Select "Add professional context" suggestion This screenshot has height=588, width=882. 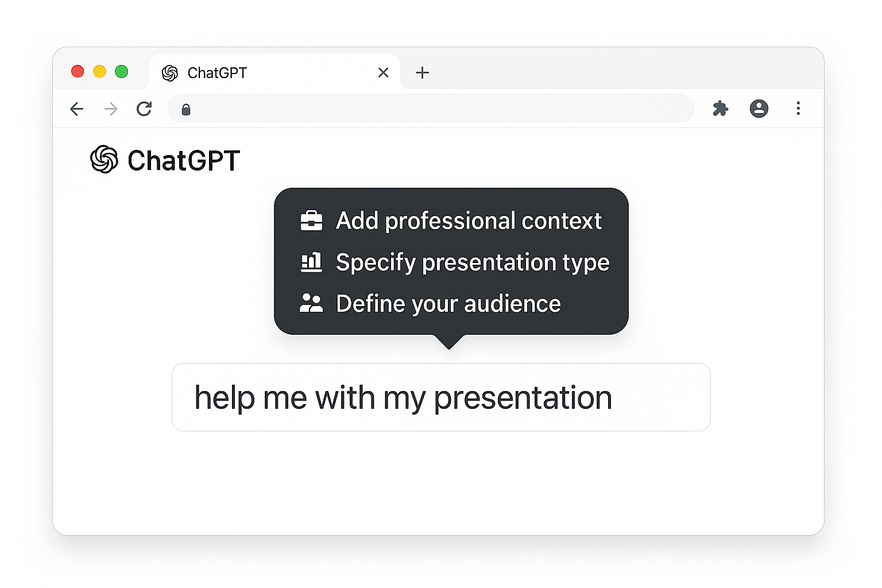click(x=468, y=221)
